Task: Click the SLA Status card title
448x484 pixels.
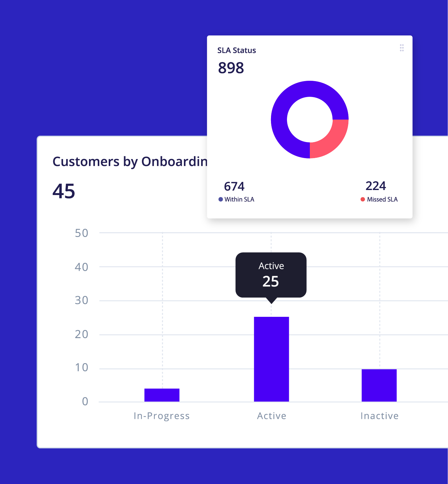Action: (237, 50)
